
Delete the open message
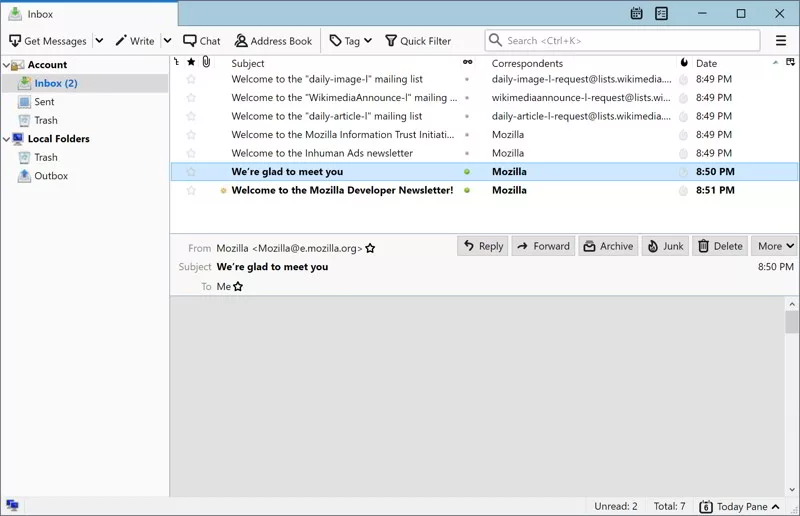tap(720, 246)
